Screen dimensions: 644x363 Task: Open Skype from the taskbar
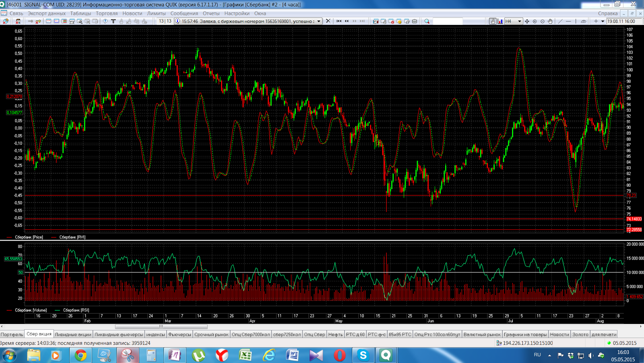[363, 355]
